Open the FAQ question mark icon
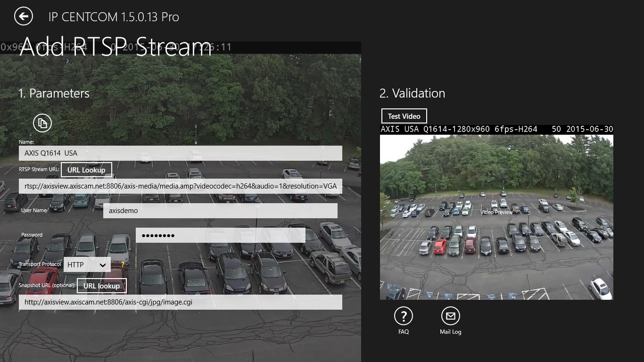 403,316
